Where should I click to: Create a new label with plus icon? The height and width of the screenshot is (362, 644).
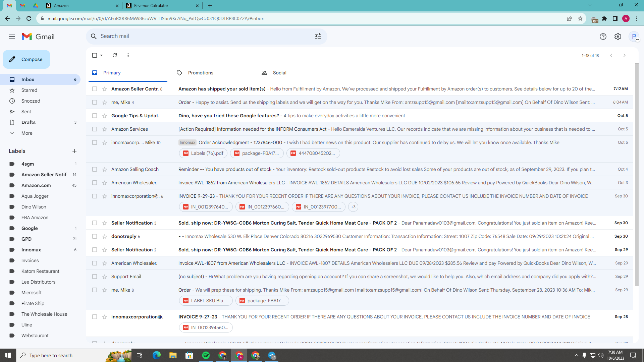click(x=74, y=151)
